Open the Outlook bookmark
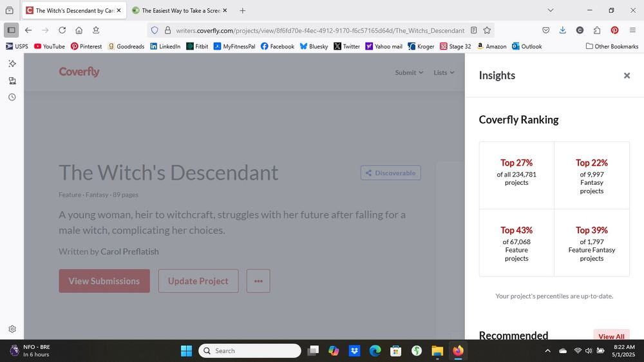This screenshot has height=362, width=644. [527, 46]
